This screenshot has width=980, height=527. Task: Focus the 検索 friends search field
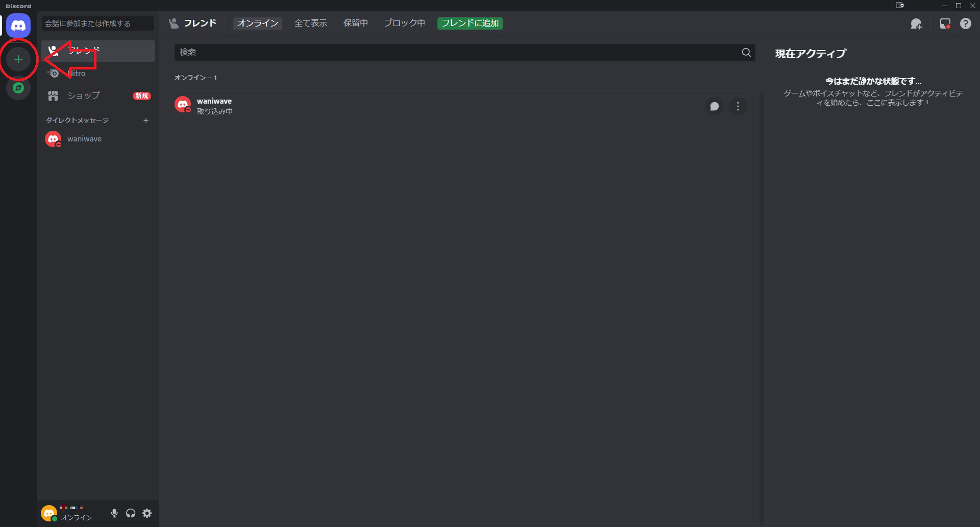click(x=464, y=52)
